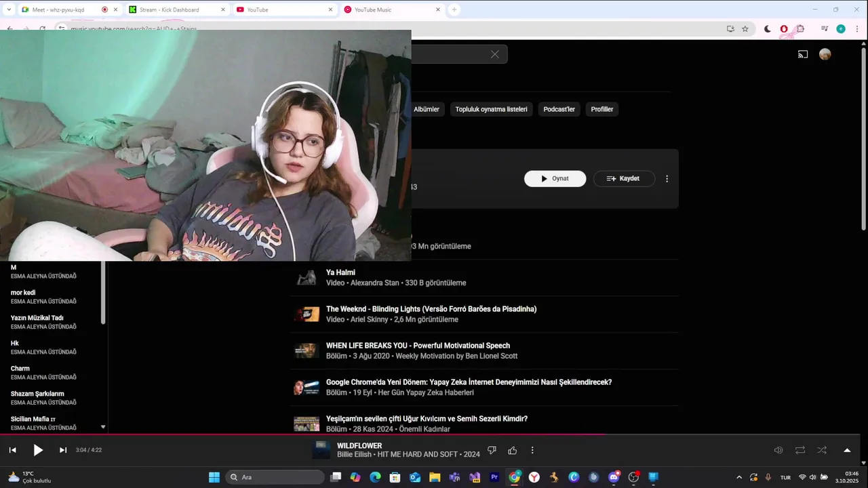
Task: Open Cast to device icon
Action: pyautogui.click(x=803, y=54)
